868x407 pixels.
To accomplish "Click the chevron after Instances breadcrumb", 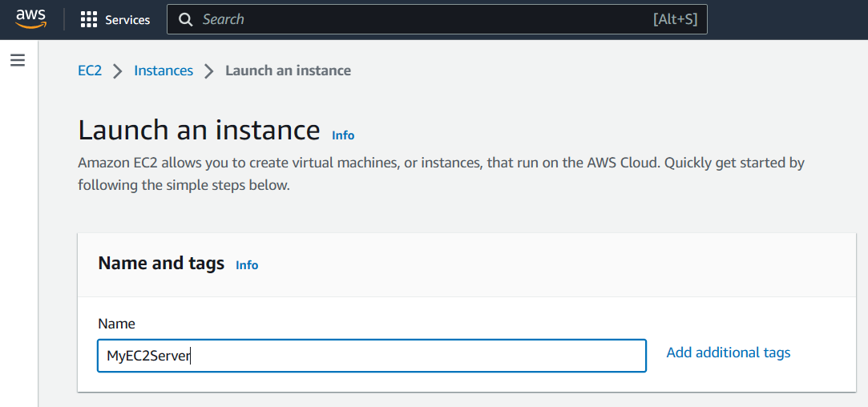I will tap(208, 71).
